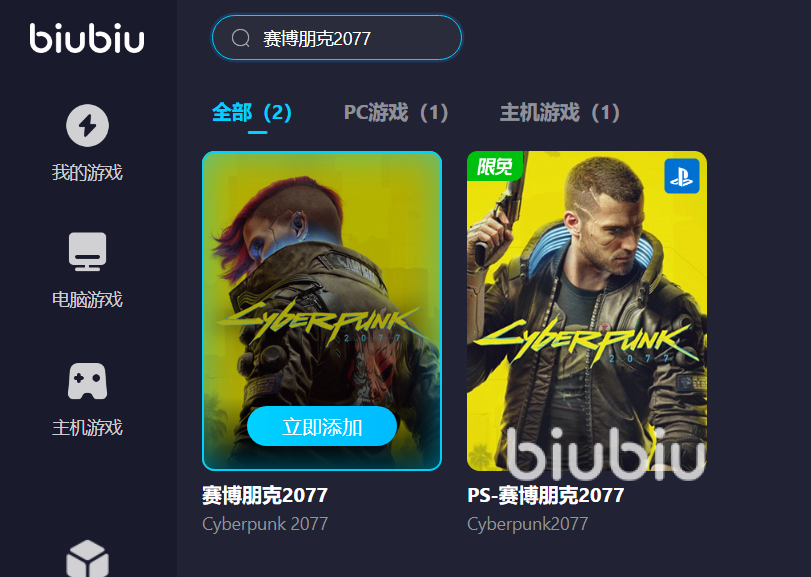Screen dimensions: 811x577
Task: Click the PlayStation badge on PS cover
Action: [x=682, y=176]
